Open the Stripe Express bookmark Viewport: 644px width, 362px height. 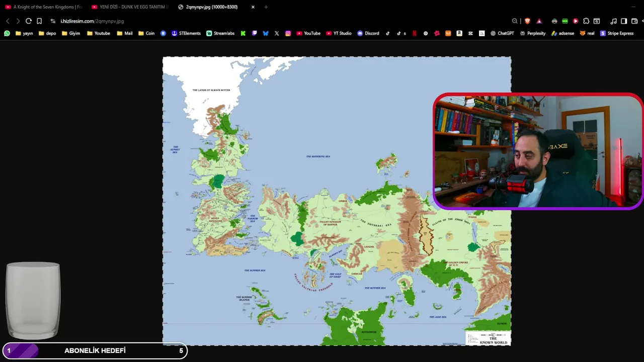(x=617, y=33)
